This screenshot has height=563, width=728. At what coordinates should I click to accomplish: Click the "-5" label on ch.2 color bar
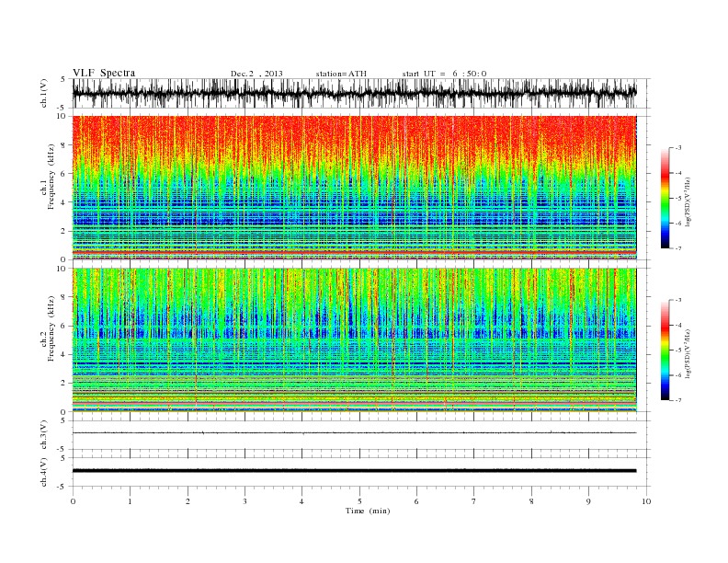tap(677, 350)
